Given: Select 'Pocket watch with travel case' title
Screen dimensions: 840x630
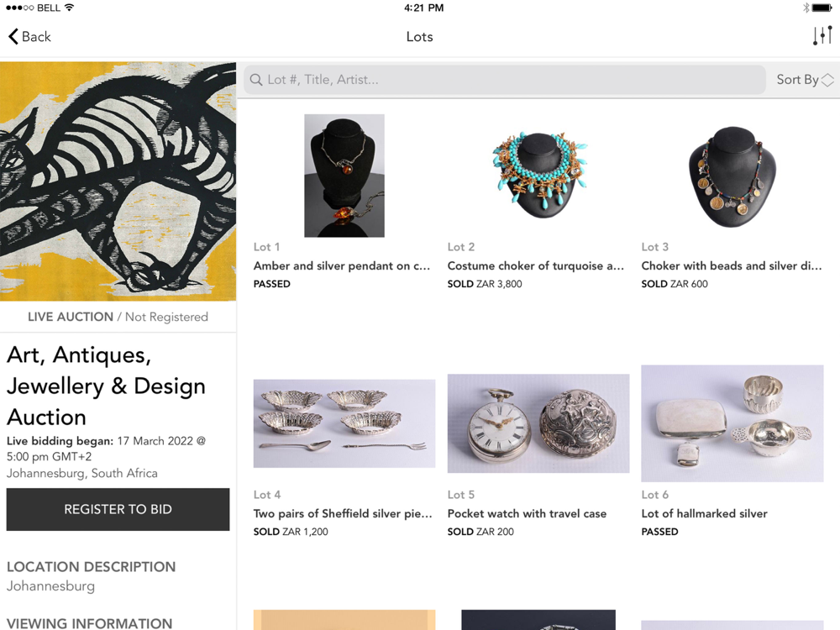Looking at the screenshot, I should click(x=527, y=513).
